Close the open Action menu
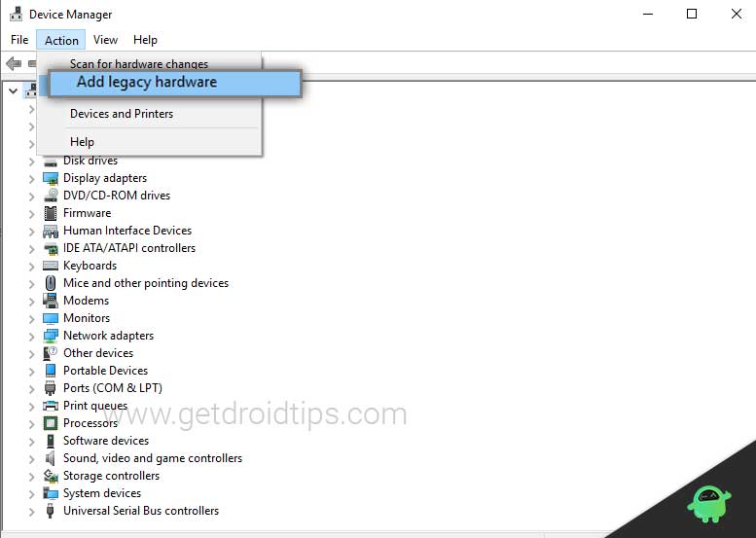 (x=61, y=40)
